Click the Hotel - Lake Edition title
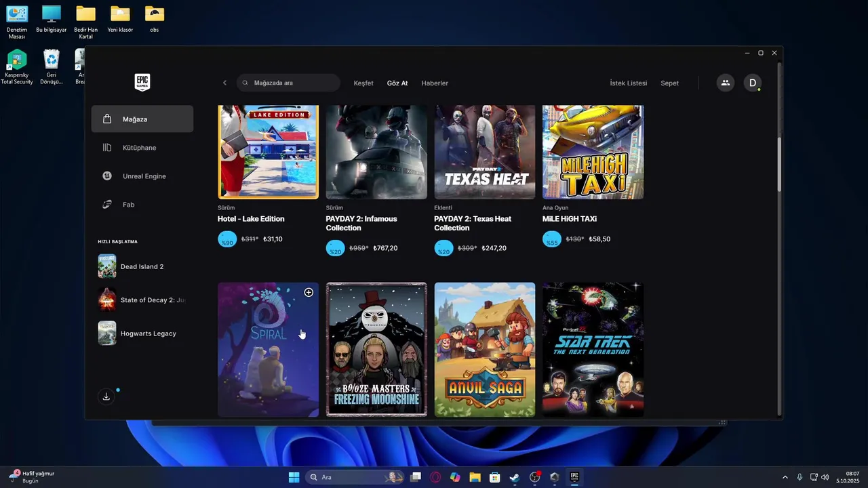 [251, 219]
